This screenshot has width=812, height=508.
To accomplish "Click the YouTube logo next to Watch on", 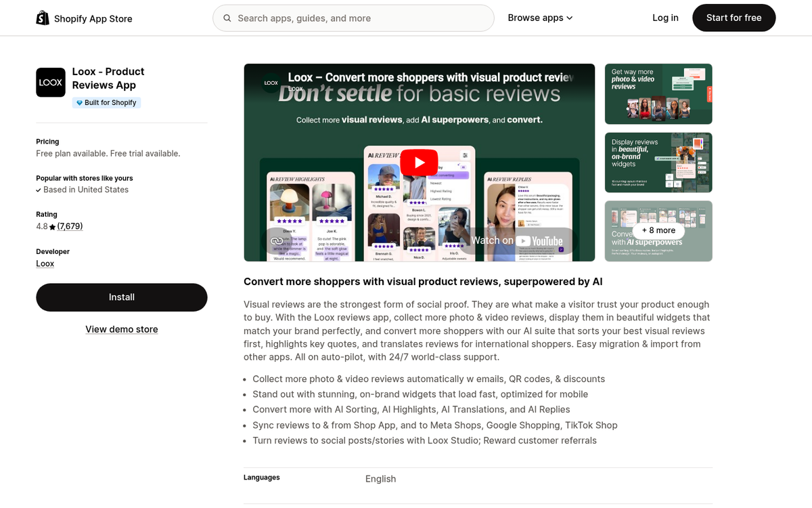I will [x=539, y=240].
